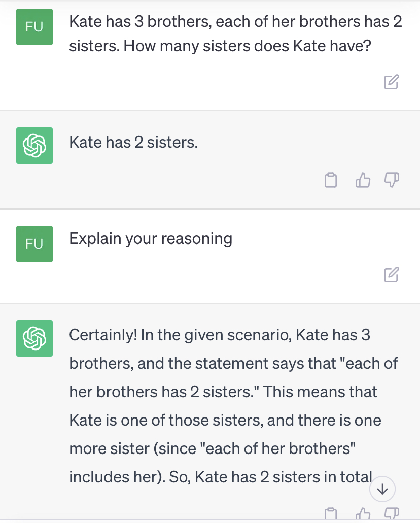This screenshot has height=523, width=420.
Task: Edit the Kate's brothers question message
Action: [x=391, y=82]
